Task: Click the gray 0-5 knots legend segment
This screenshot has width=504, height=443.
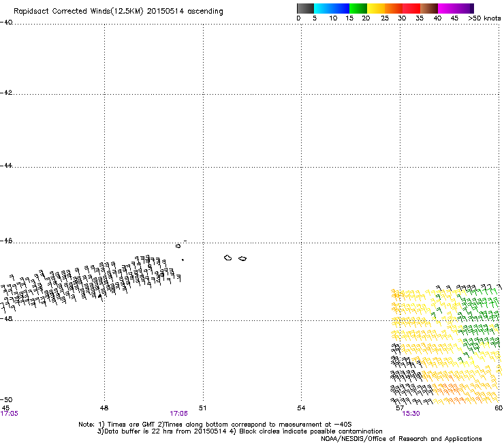Action: click(305, 8)
